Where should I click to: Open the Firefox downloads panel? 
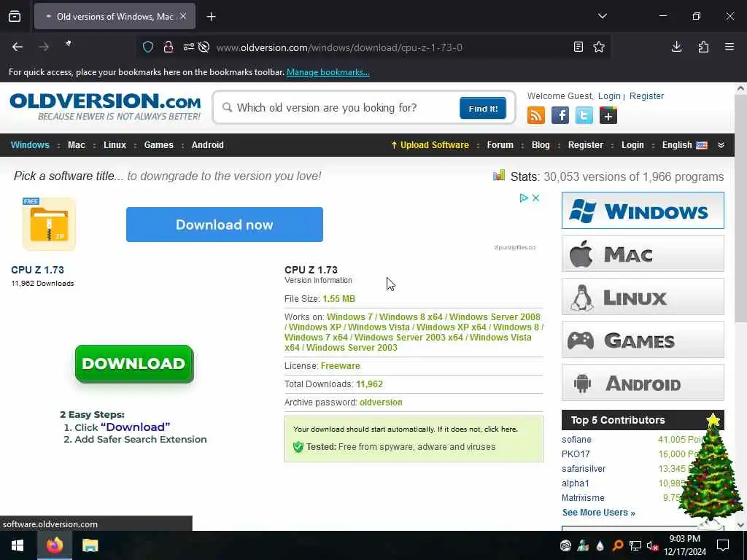pos(676,47)
